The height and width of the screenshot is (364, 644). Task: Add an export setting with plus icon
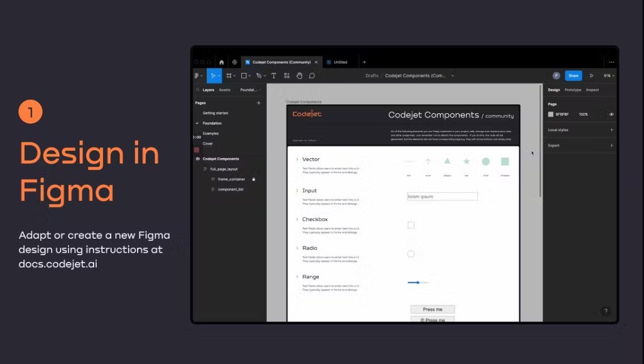point(612,146)
